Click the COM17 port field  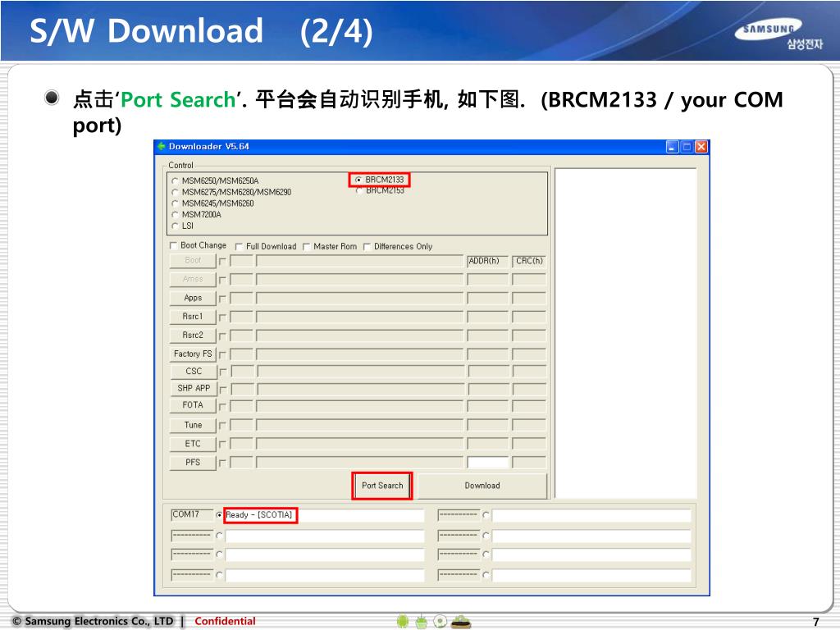click(x=192, y=515)
